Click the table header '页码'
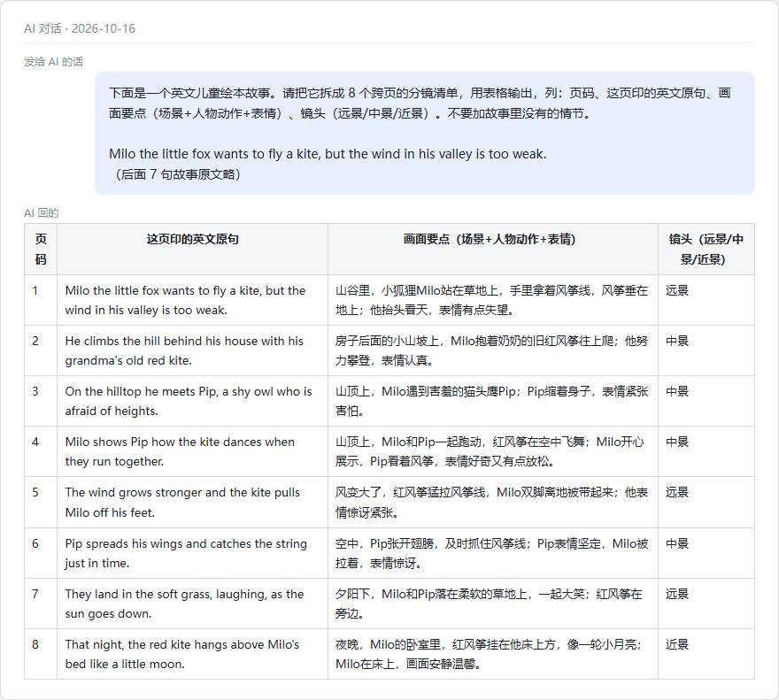 point(41,249)
